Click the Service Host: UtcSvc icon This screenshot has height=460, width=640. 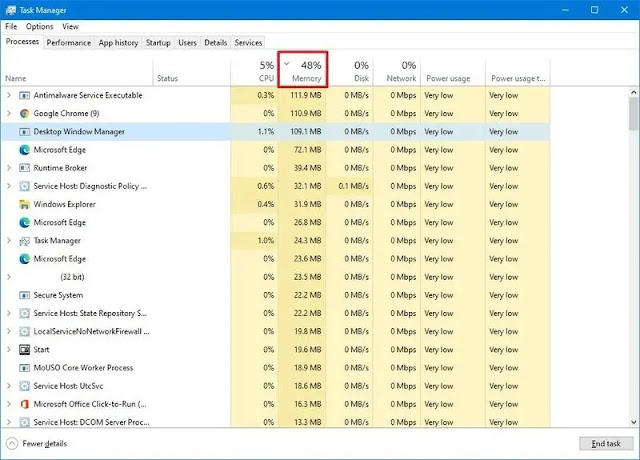point(24,386)
